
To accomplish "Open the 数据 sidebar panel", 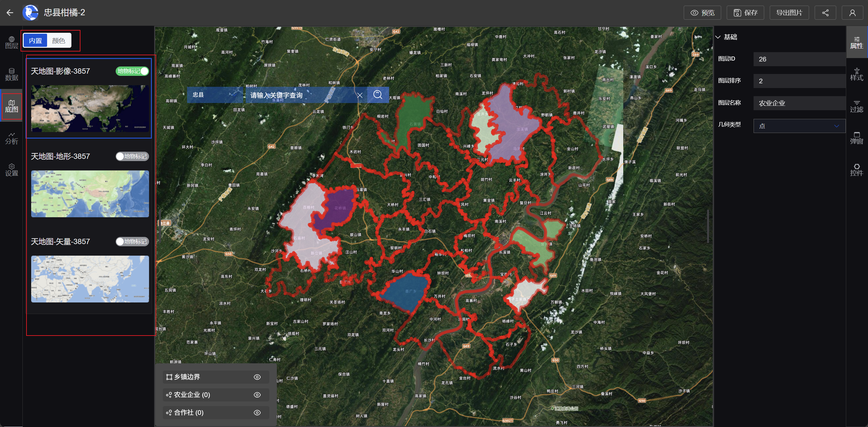I will pos(12,74).
